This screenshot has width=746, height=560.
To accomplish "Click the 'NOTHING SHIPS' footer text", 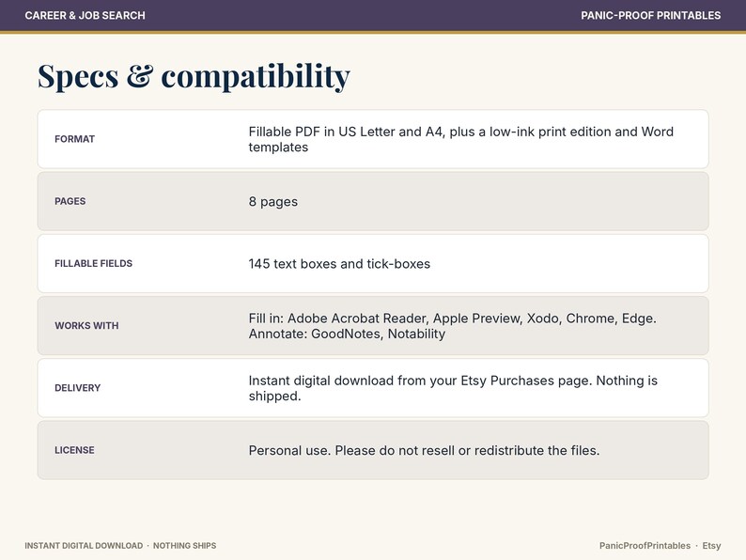I will click(184, 546).
